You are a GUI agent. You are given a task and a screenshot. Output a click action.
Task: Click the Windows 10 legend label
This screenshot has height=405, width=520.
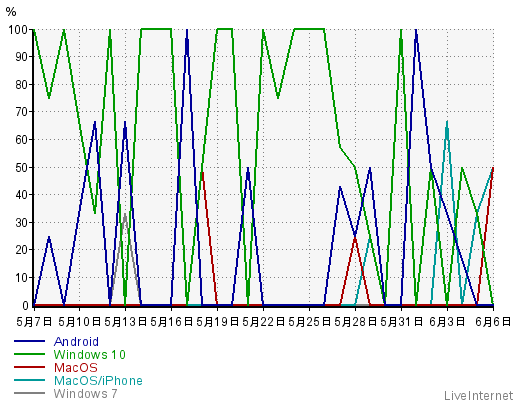point(89,355)
